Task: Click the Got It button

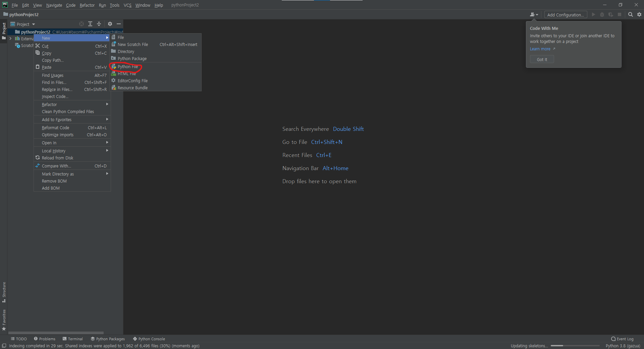Action: tap(542, 59)
